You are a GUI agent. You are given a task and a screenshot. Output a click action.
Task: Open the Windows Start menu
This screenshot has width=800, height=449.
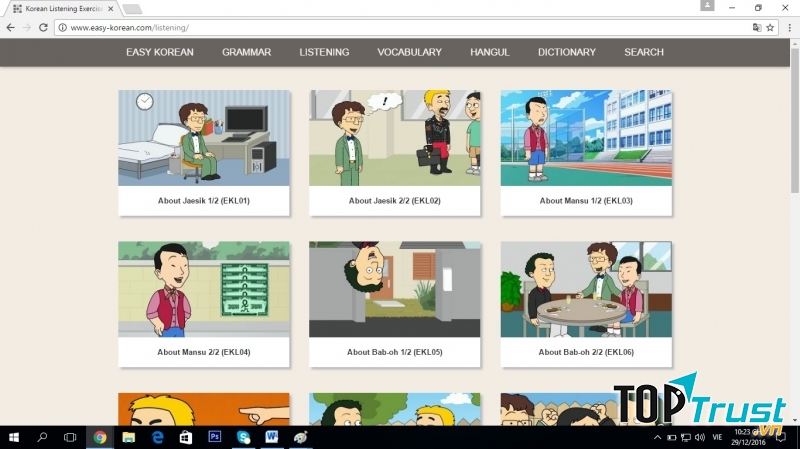(x=14, y=437)
